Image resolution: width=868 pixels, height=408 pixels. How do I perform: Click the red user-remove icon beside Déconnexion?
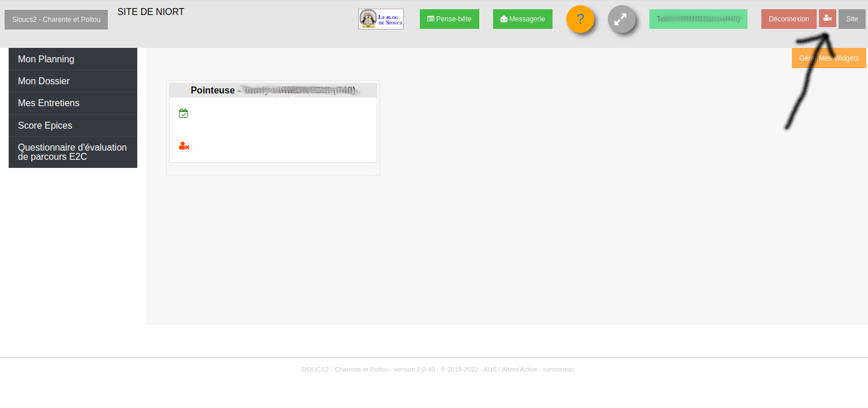(x=827, y=18)
